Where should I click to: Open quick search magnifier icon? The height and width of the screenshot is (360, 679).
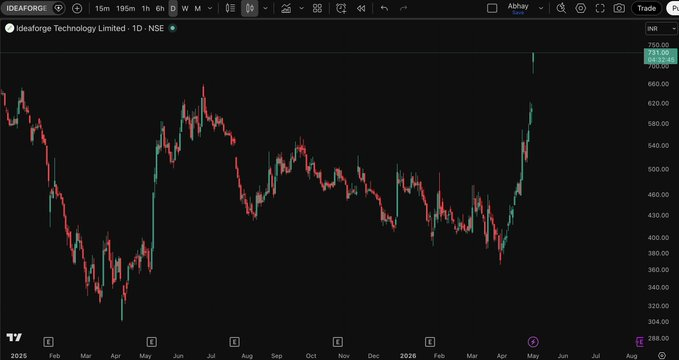561,8
